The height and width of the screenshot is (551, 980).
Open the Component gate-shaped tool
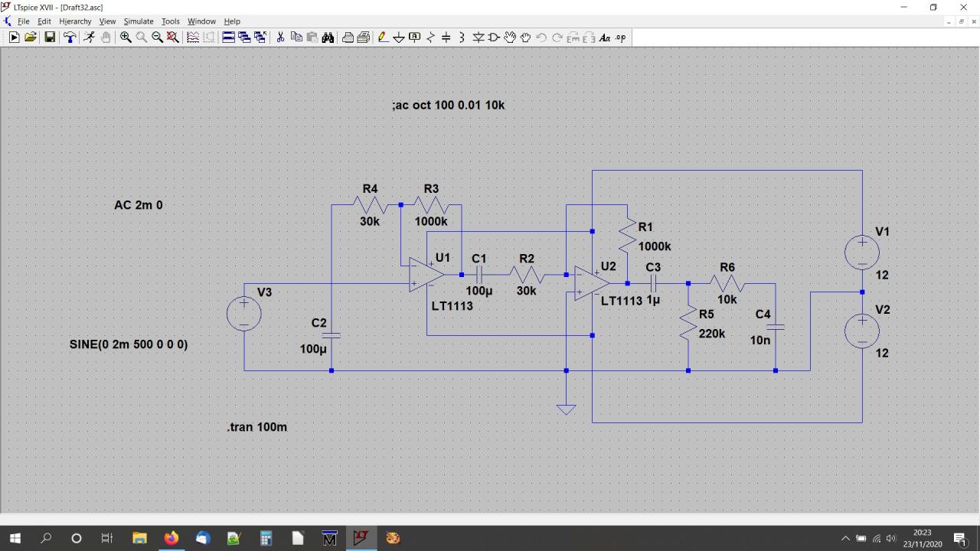pos(494,37)
